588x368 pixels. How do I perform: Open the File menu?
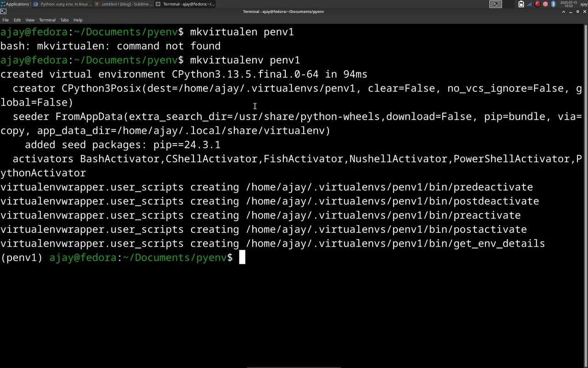pyautogui.click(x=5, y=20)
